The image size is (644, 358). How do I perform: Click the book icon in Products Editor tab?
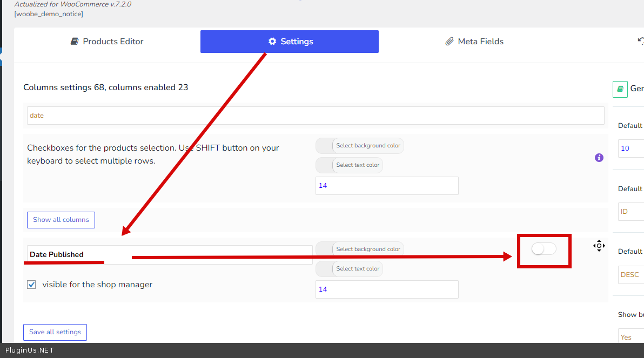75,42
